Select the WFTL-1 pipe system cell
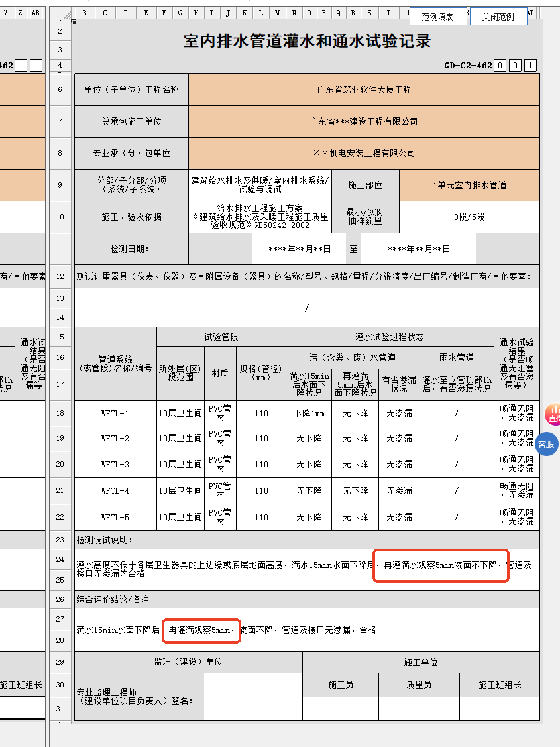Image resolution: width=560 pixels, height=747 pixels. pos(115,414)
